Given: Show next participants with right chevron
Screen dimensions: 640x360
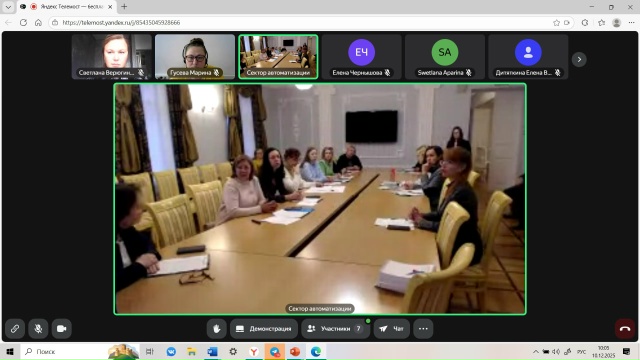Looking at the screenshot, I should (x=579, y=60).
